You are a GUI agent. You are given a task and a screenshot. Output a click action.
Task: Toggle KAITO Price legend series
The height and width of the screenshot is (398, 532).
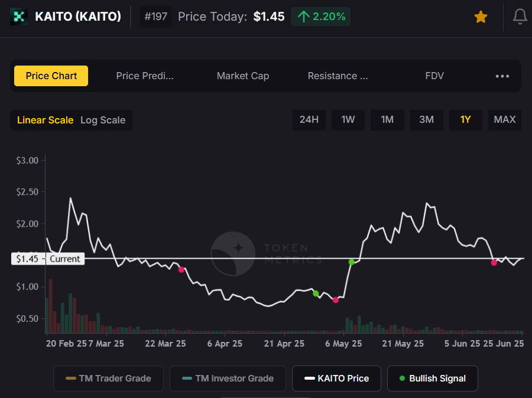[x=336, y=379]
